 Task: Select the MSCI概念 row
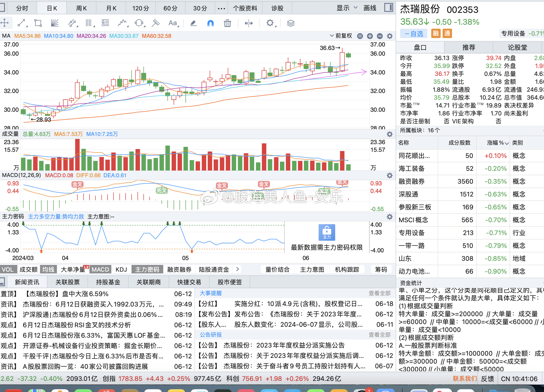(470, 220)
